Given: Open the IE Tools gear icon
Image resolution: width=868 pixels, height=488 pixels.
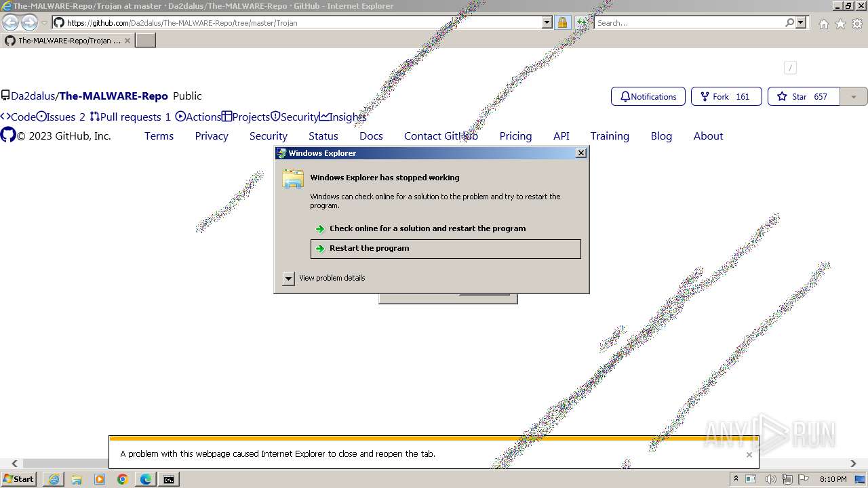Looking at the screenshot, I should 857,24.
